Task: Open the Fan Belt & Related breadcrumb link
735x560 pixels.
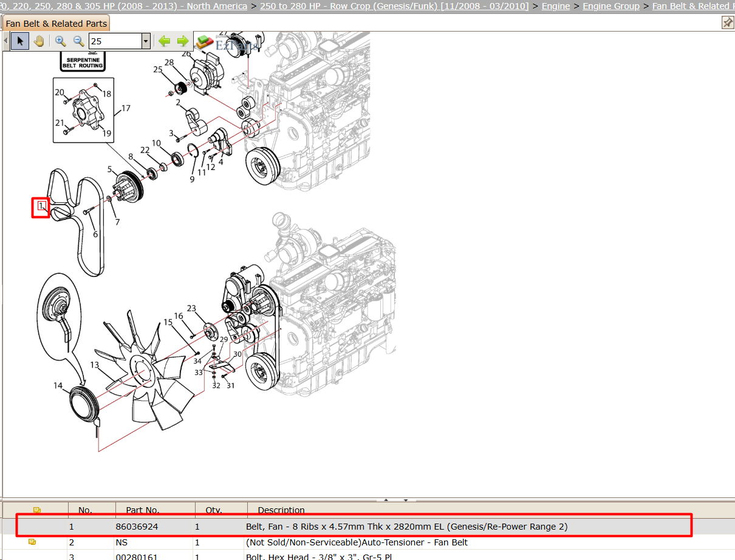Action: [693, 6]
